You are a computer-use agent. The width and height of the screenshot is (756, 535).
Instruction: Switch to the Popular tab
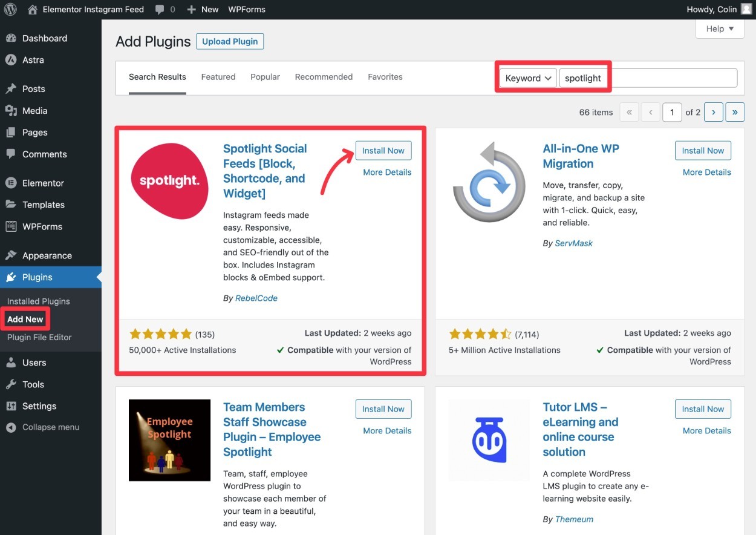click(x=265, y=77)
